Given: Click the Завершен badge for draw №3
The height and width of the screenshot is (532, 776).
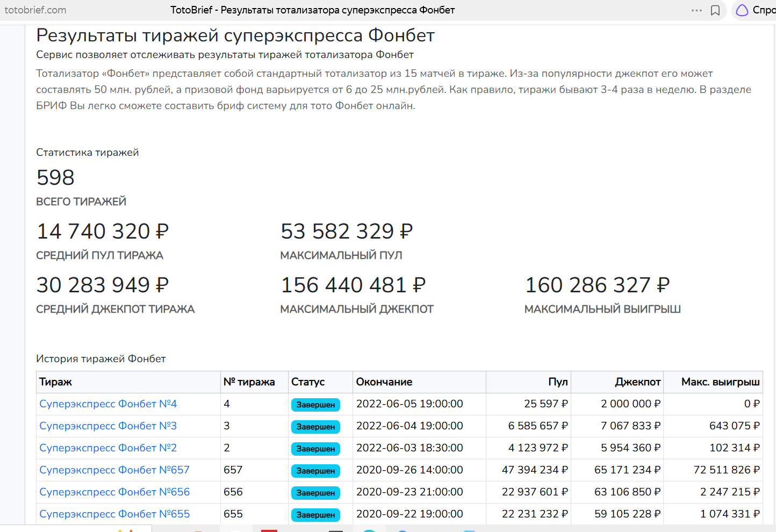Looking at the screenshot, I should click(315, 427).
